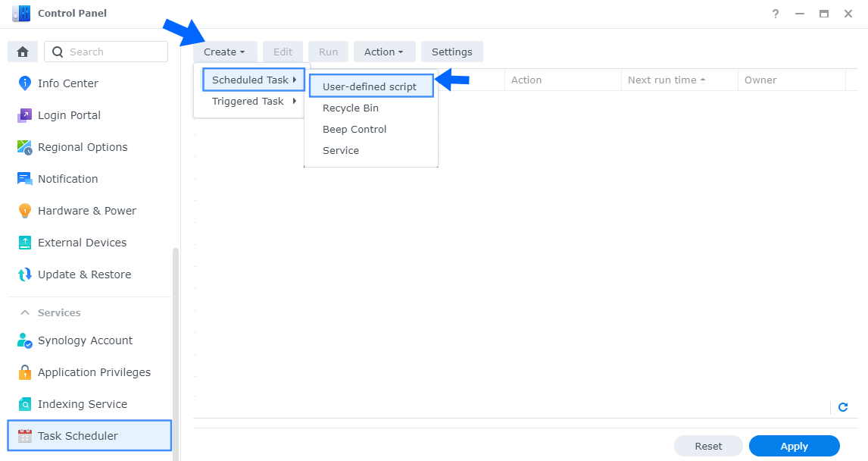The image size is (868, 461).
Task: Refresh the task list with reload icon
Action: [843, 407]
